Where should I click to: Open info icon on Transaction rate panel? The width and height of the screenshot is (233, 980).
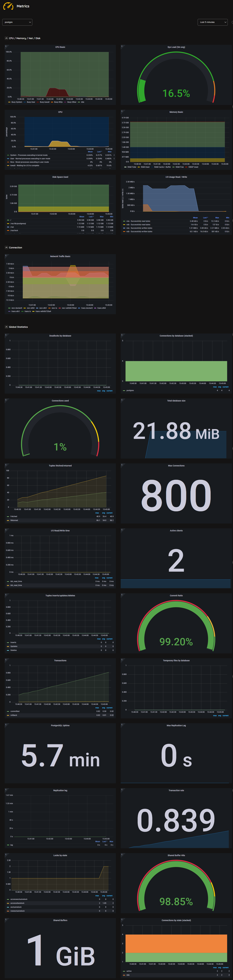pos(122,790)
